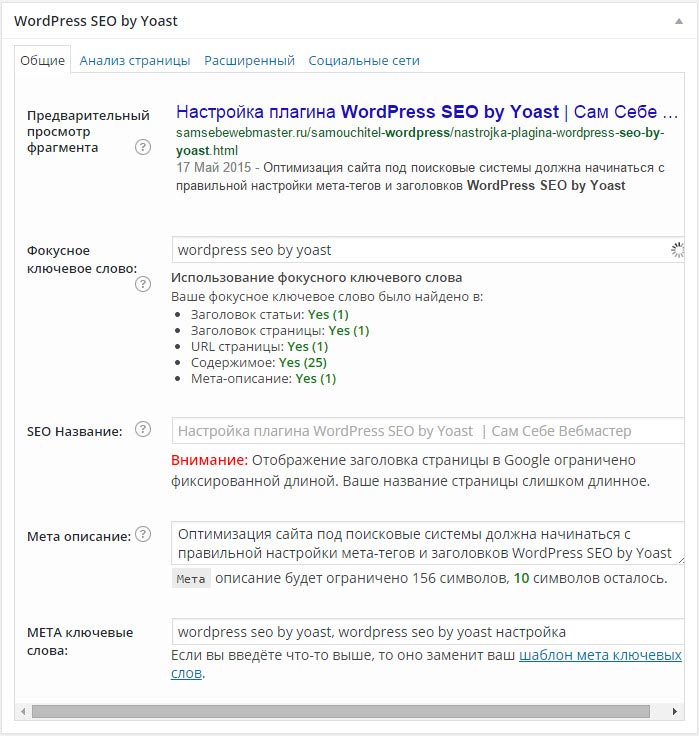Open the Анализ страницы tab

[x=135, y=61]
